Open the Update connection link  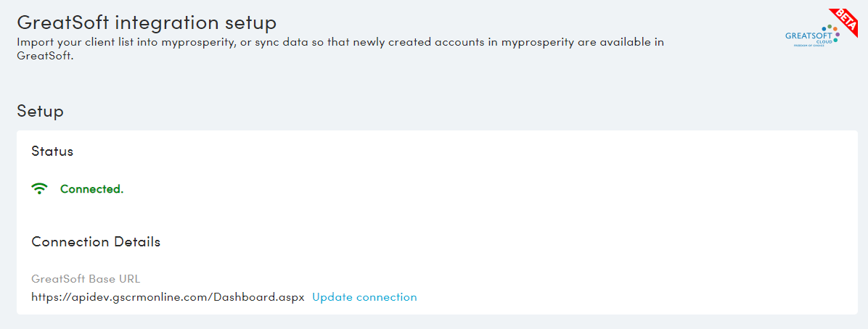(x=364, y=297)
